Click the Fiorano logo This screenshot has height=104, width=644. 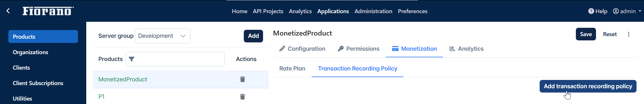(x=48, y=11)
